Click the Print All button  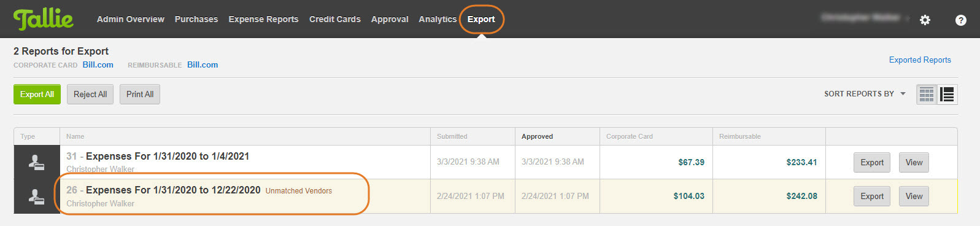[x=140, y=94]
